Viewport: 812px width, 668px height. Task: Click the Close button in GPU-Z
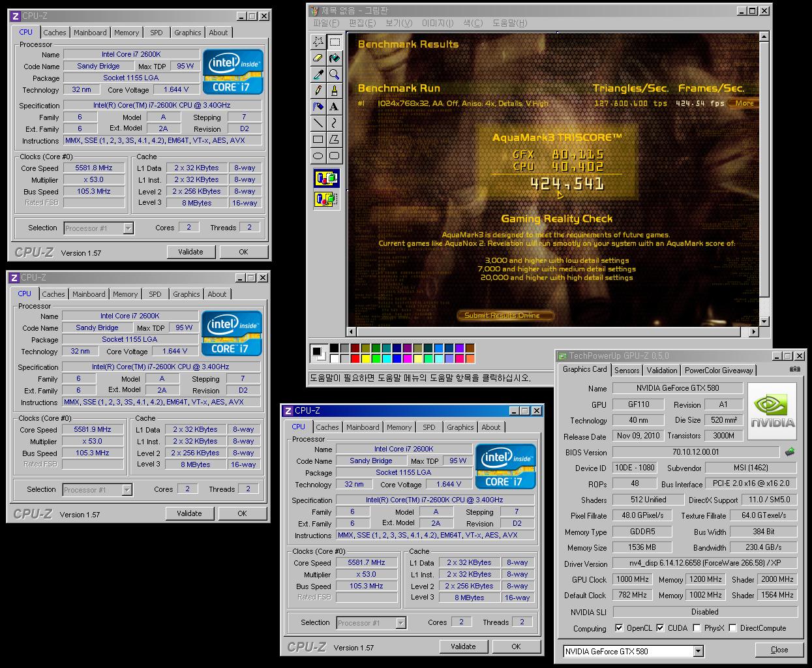pyautogui.click(x=779, y=650)
